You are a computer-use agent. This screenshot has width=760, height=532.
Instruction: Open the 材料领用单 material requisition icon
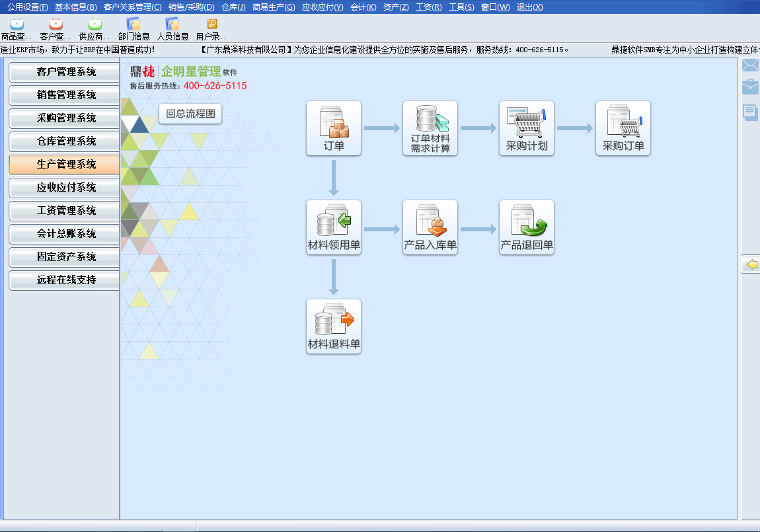tap(334, 227)
